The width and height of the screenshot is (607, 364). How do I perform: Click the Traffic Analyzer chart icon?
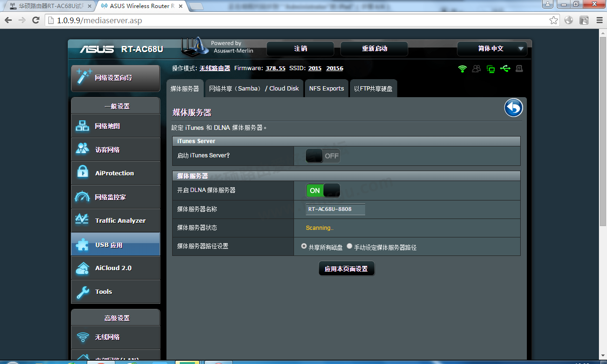coord(83,220)
